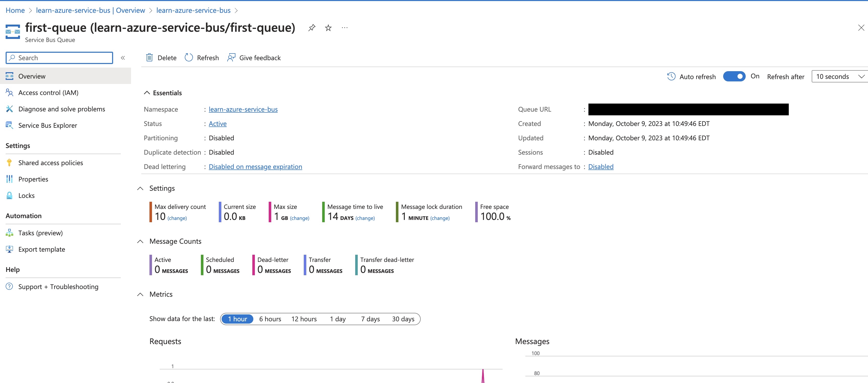Click the Refresh circular arrow icon
The height and width of the screenshot is (383, 868).
coord(189,58)
